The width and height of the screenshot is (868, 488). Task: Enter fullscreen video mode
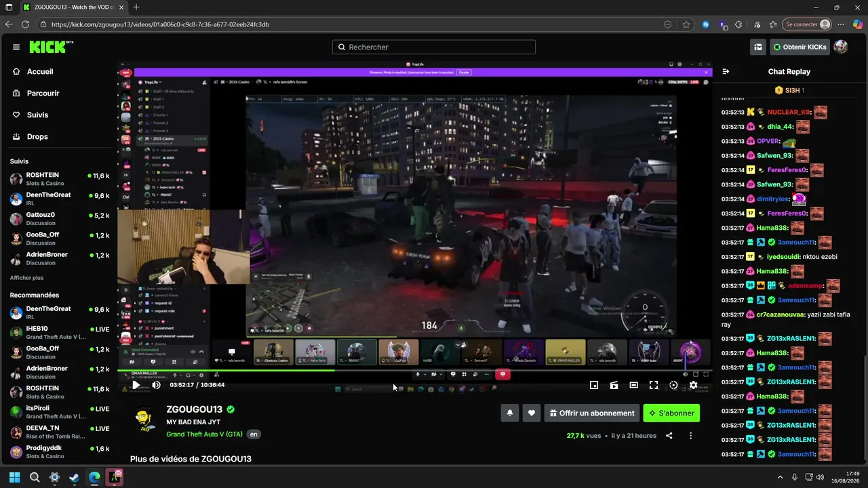tap(654, 385)
